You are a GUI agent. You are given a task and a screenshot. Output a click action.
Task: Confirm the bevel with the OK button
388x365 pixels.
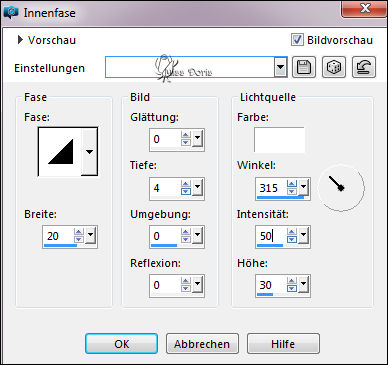tap(121, 343)
